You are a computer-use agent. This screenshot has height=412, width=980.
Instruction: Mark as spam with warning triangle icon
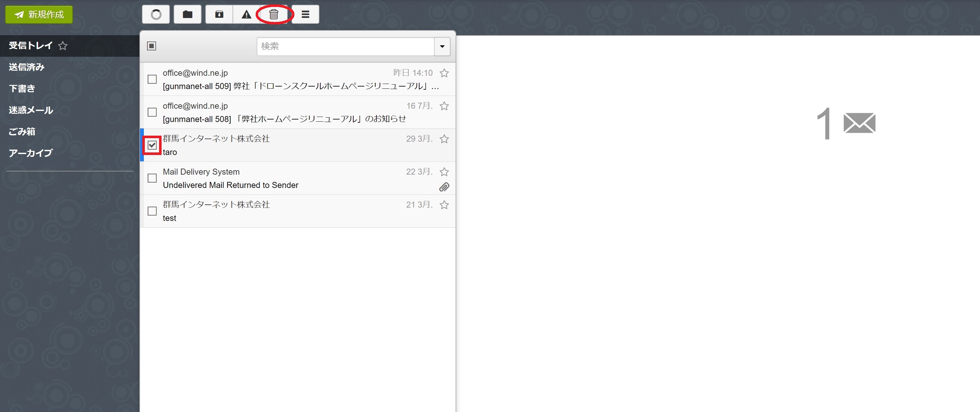[247, 15]
